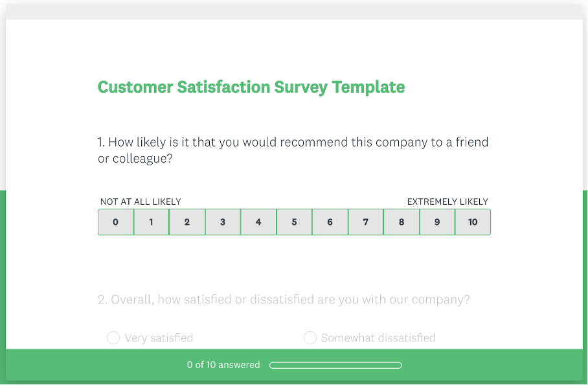
Task: Select rating 8 on recommendation scale
Action: [x=401, y=222]
